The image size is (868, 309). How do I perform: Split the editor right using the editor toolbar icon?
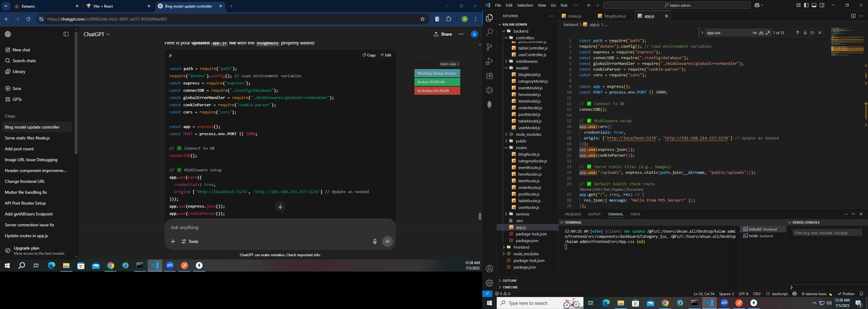(853, 16)
